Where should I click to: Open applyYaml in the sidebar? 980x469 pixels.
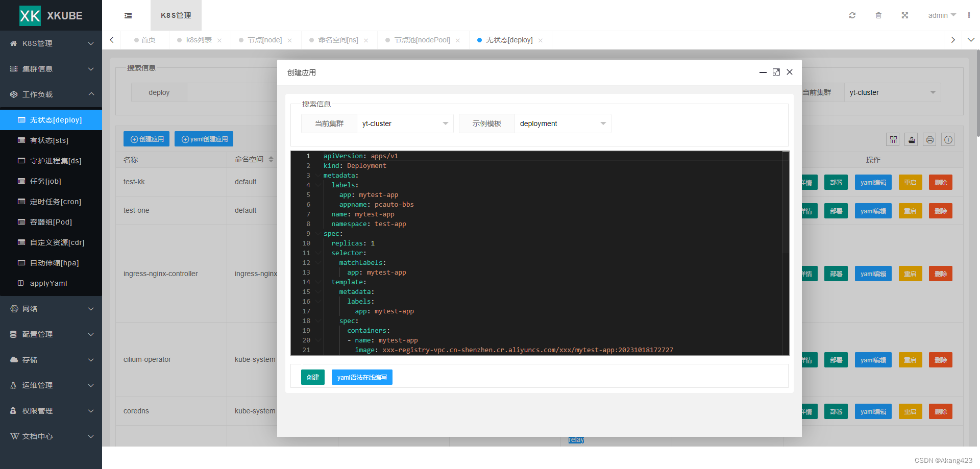pos(51,283)
